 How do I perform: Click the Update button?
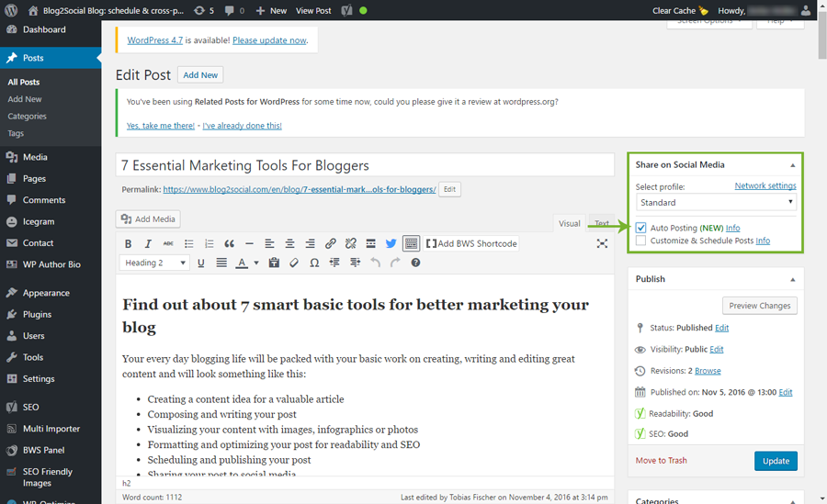(776, 461)
